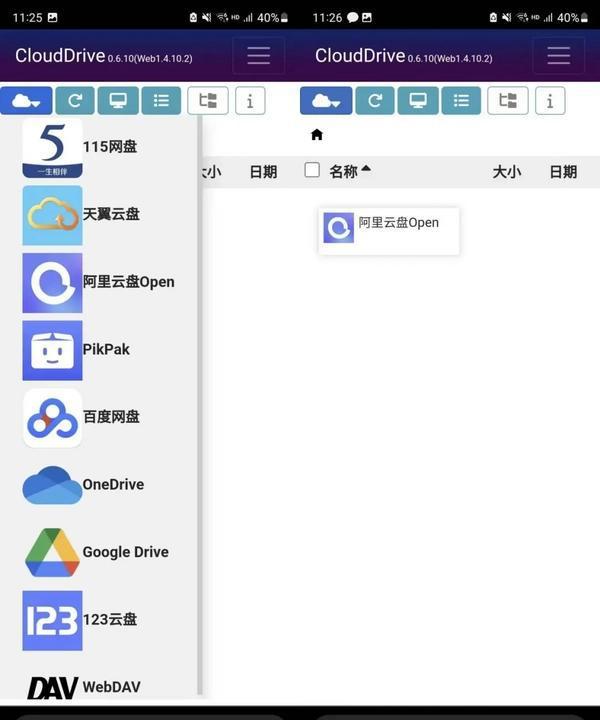
Task: Click task list icon in right screenshot
Action: (x=461, y=101)
